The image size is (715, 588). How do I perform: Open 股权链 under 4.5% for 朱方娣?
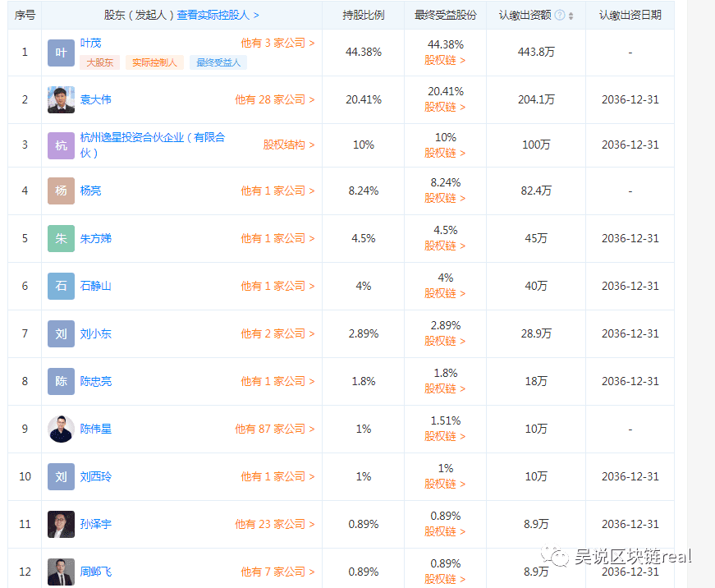click(445, 246)
